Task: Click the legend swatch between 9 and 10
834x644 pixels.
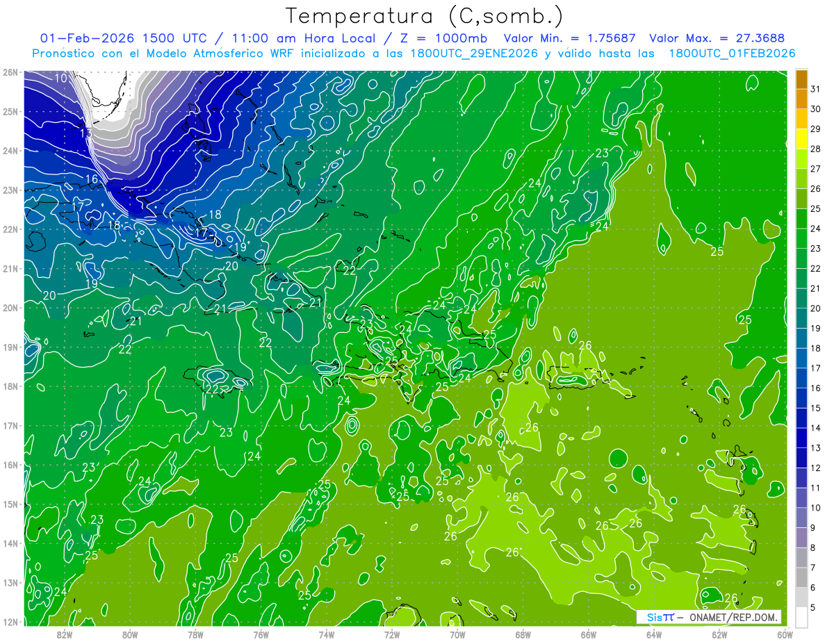Action: click(801, 518)
